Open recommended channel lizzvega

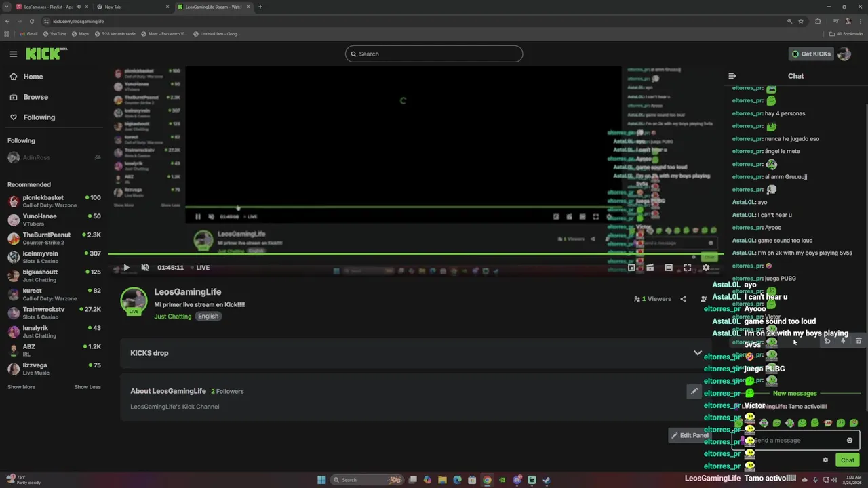54,369
